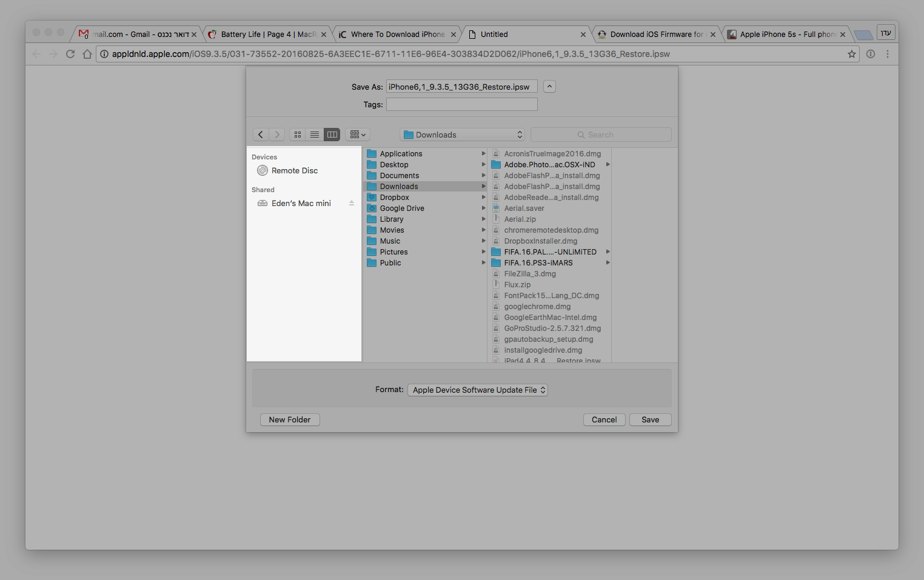This screenshot has height=580, width=924.
Task: Open the Chrome three-dot menu
Action: coord(888,54)
